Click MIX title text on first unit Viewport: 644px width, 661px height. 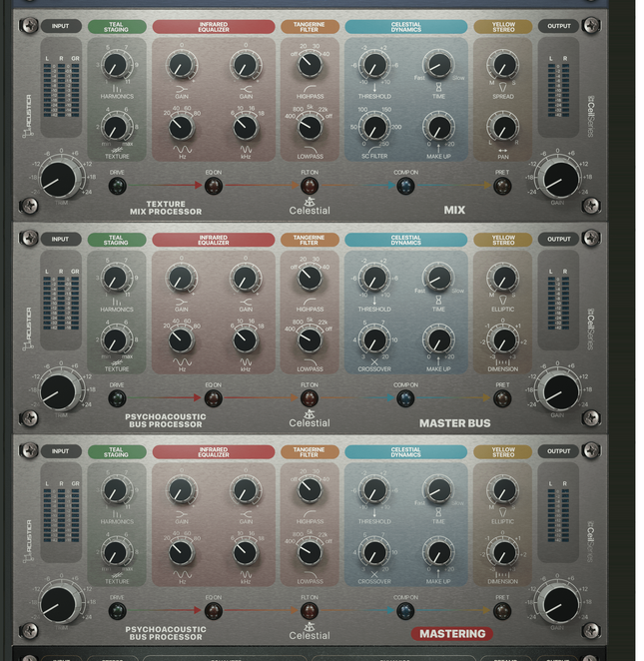pyautogui.click(x=454, y=210)
